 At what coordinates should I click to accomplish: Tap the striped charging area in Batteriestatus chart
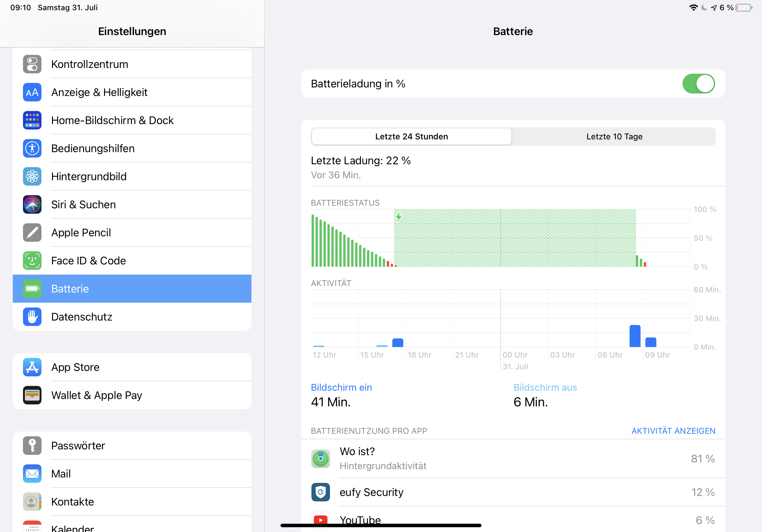(x=514, y=238)
